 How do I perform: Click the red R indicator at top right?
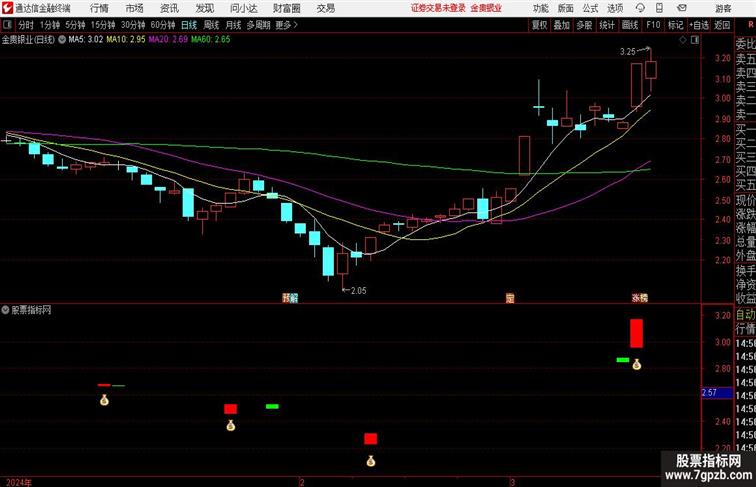[x=750, y=25]
